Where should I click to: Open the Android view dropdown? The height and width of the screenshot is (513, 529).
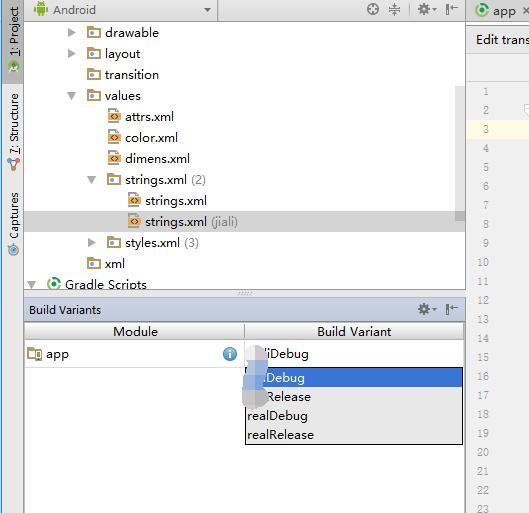(x=122, y=10)
